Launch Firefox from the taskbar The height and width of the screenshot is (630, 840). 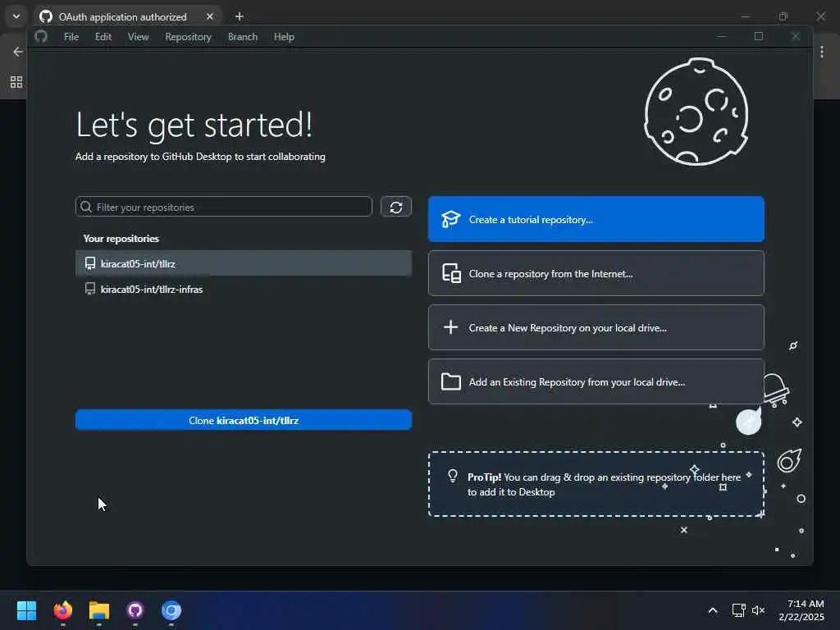[63, 610]
